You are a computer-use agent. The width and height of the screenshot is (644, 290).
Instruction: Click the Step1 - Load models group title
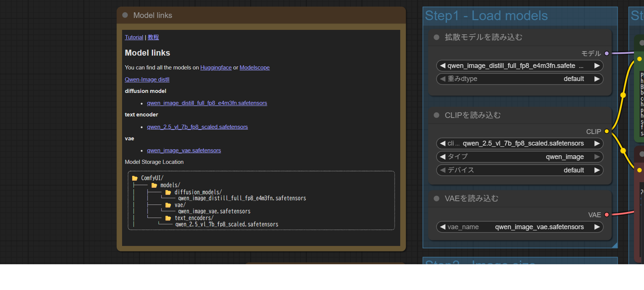(486, 16)
